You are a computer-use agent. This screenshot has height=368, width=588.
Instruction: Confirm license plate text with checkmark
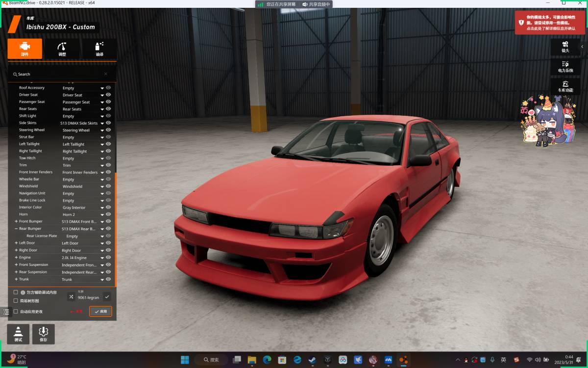tap(107, 297)
